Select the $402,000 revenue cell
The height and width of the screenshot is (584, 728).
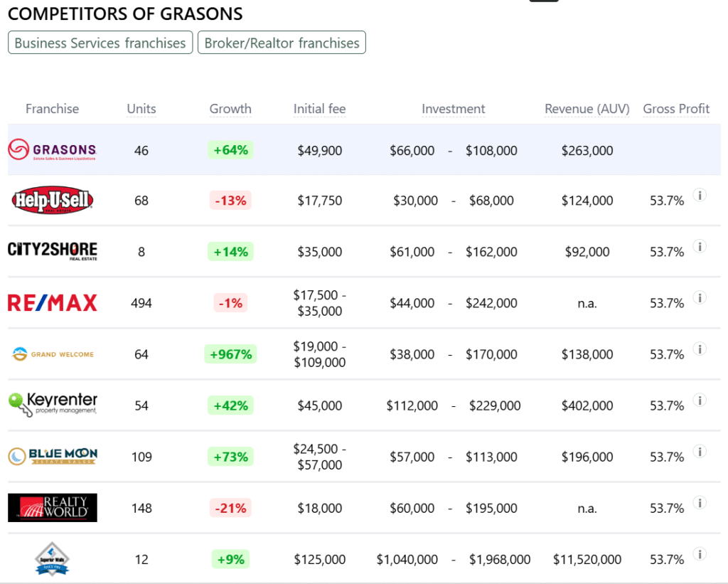[x=587, y=405]
